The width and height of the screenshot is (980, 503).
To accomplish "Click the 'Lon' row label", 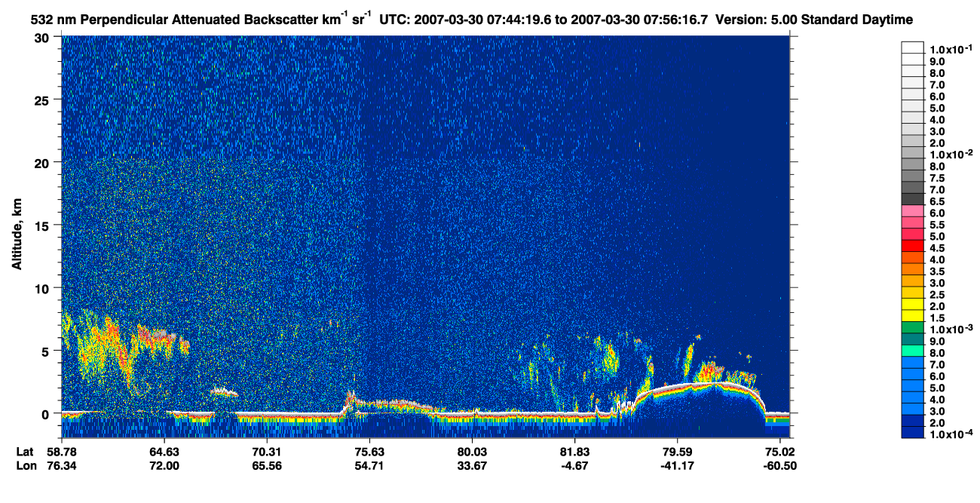I will tap(26, 465).
